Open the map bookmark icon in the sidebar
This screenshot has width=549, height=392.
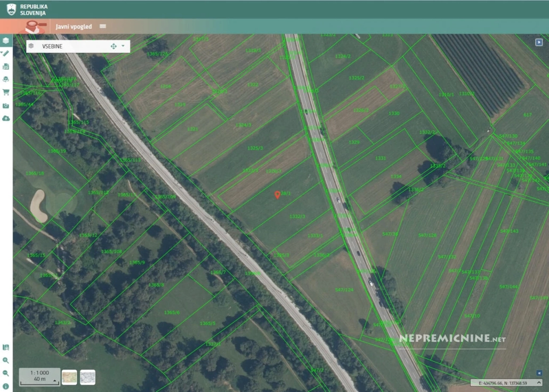(x=6, y=347)
